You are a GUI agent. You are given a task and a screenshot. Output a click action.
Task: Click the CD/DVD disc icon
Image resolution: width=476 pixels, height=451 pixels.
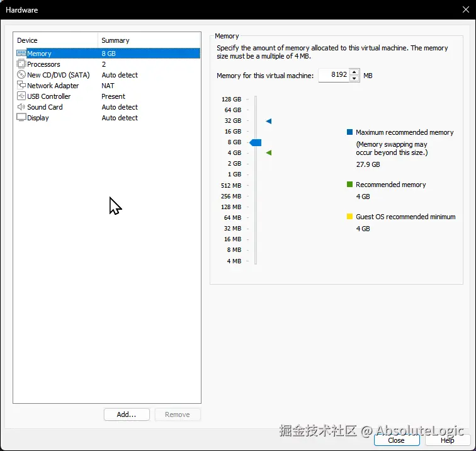tap(21, 75)
